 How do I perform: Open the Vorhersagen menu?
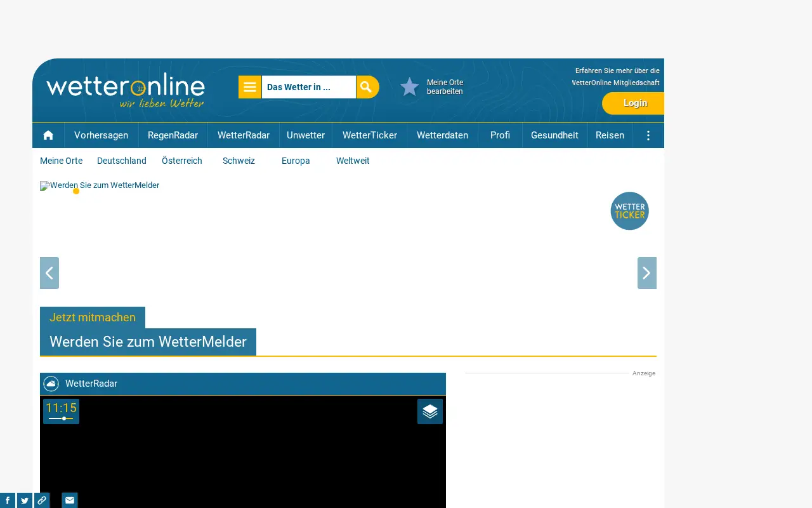pyautogui.click(x=101, y=135)
